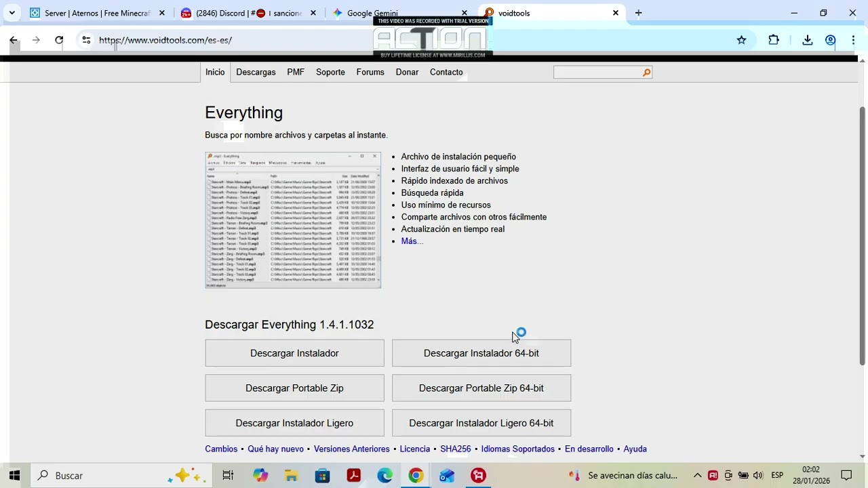Open the weather widget Se avecinan días
The width and height of the screenshot is (868, 488).
tap(623, 475)
